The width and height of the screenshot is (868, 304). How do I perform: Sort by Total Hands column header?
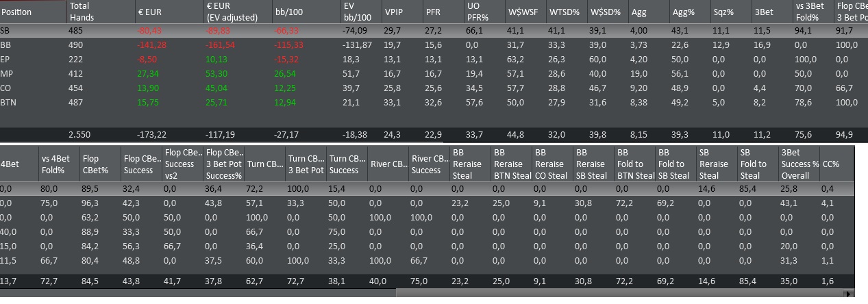click(x=99, y=12)
